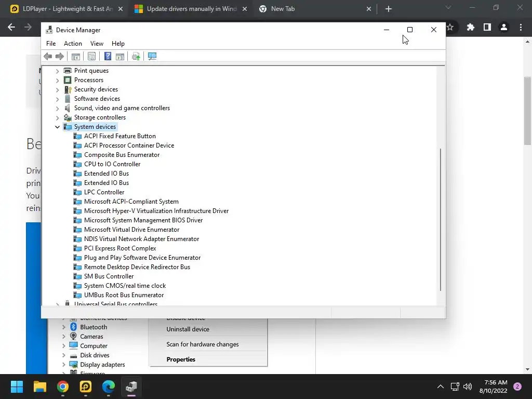Select Remote Desktop Device Redirector Bus

(137, 267)
